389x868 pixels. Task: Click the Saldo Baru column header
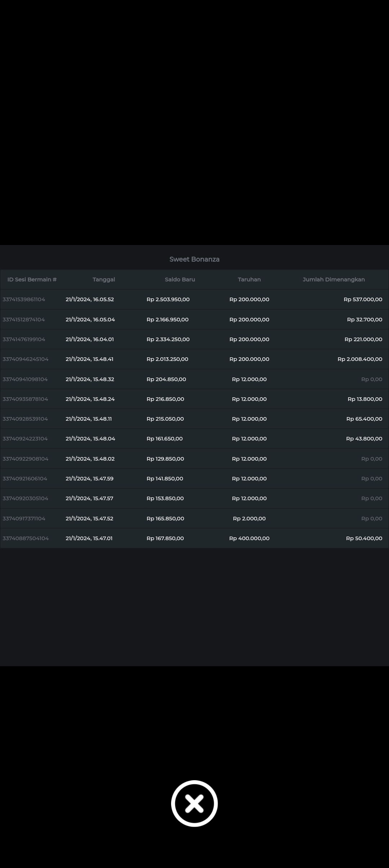pos(180,279)
